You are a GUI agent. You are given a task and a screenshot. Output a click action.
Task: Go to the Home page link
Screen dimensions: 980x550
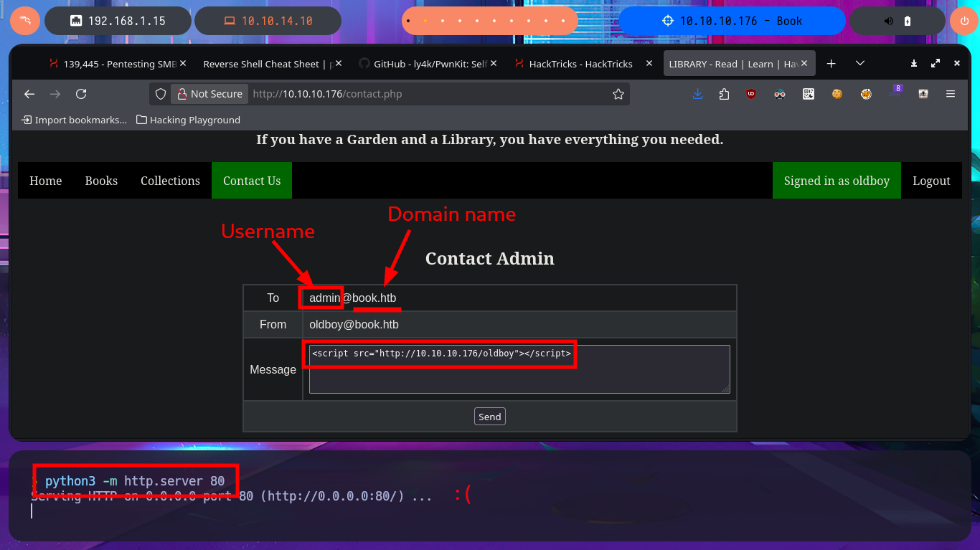pos(46,181)
